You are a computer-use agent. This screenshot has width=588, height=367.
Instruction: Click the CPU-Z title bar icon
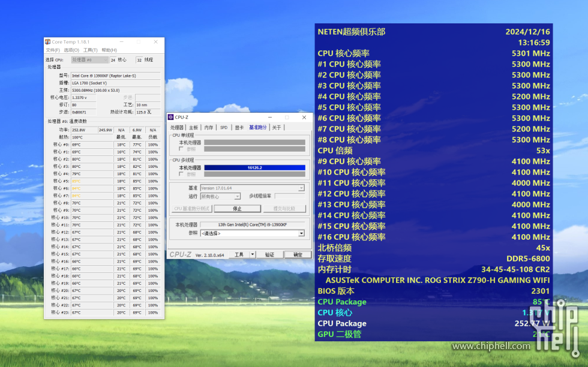click(170, 118)
